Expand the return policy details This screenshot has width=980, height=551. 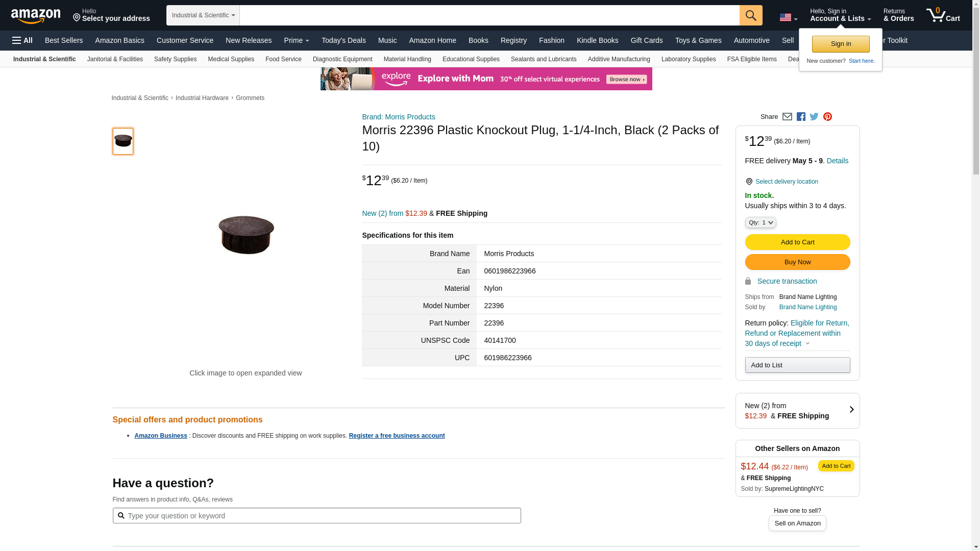[807, 343]
